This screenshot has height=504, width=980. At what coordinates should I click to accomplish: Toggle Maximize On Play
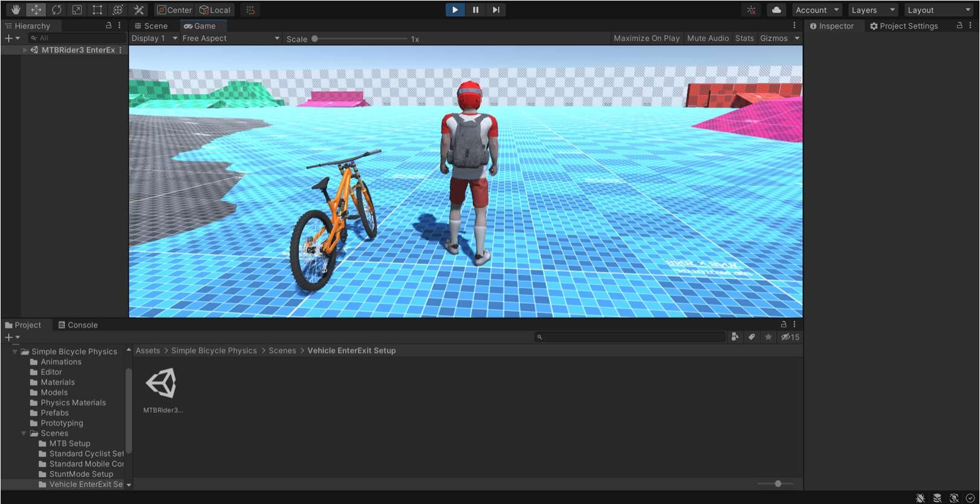646,38
